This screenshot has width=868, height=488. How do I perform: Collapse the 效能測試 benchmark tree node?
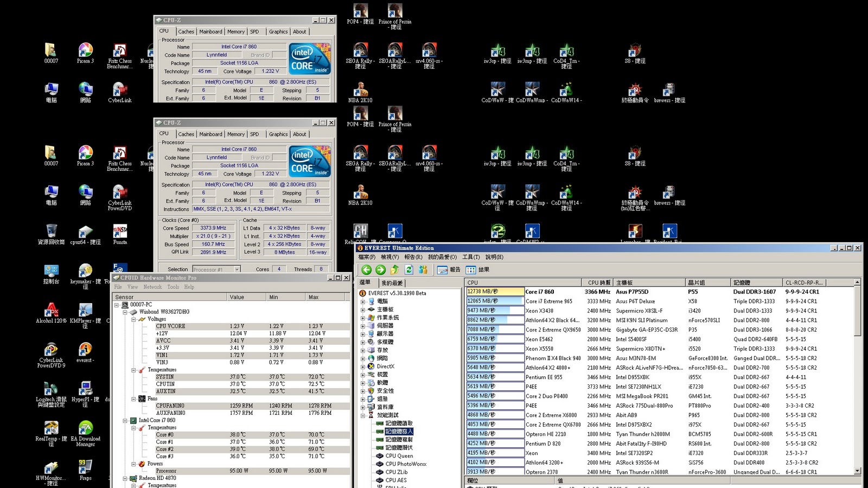click(363, 415)
